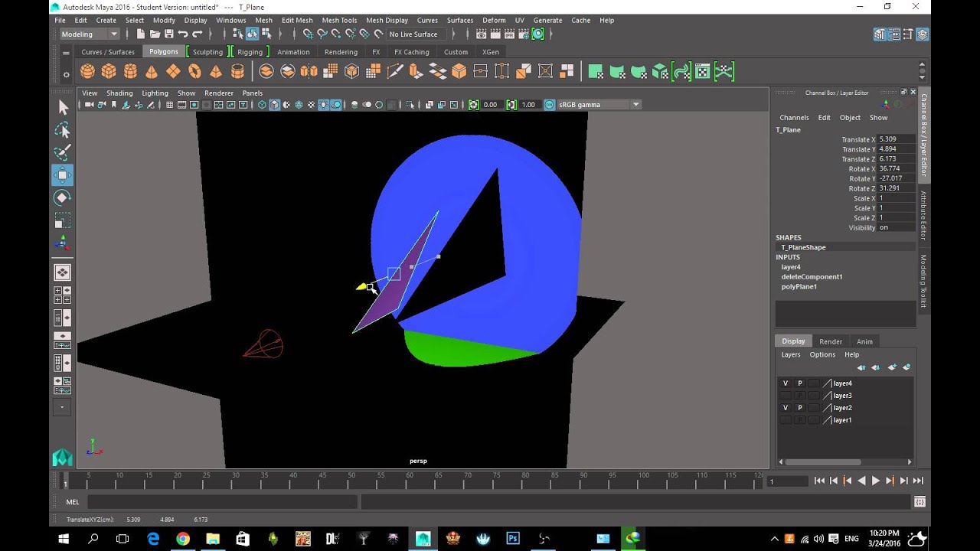
Task: Activate the Select tool arrow in toolbox
Action: 63,108
